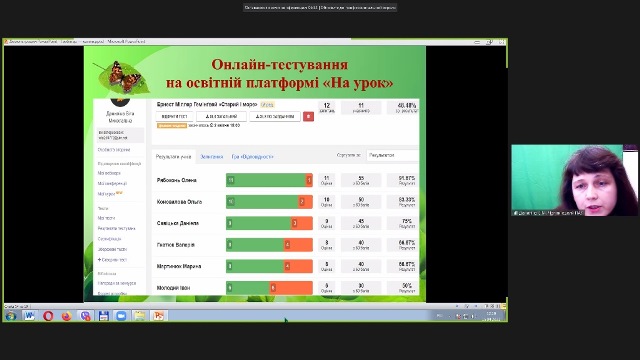Screen dimensions: 640x360
Task: Open the file explorer folder icon in taskbar
Action: pyautogui.click(x=140, y=316)
